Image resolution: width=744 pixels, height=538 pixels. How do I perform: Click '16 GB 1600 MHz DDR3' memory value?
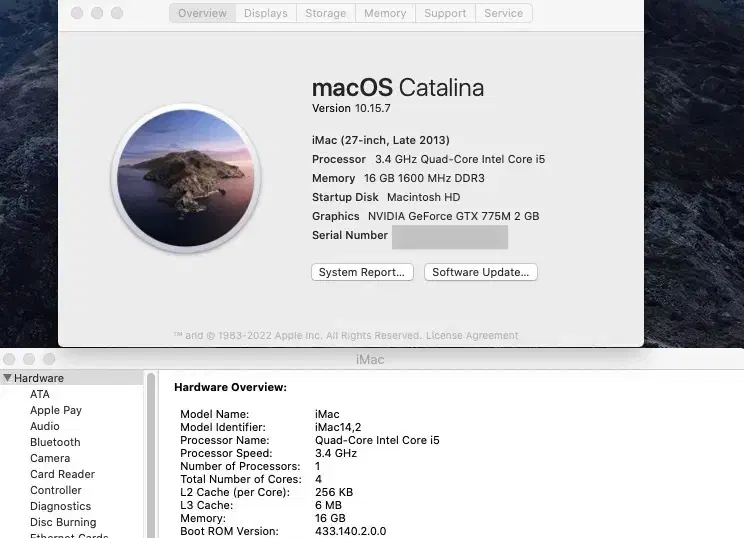click(424, 178)
